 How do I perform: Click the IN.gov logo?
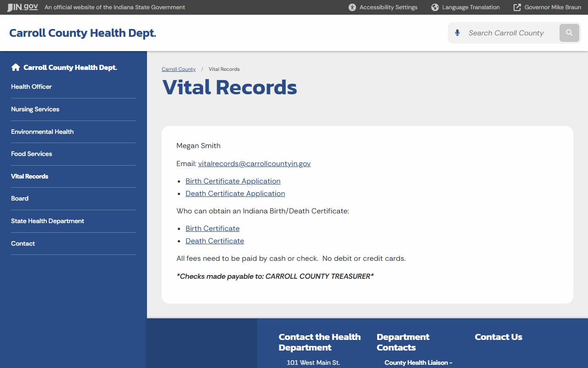(23, 7)
